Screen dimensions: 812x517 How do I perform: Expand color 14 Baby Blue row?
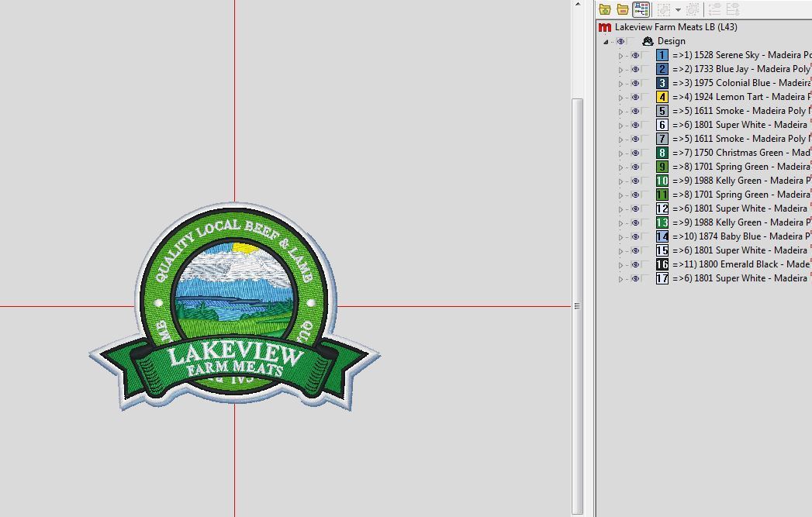(x=620, y=237)
